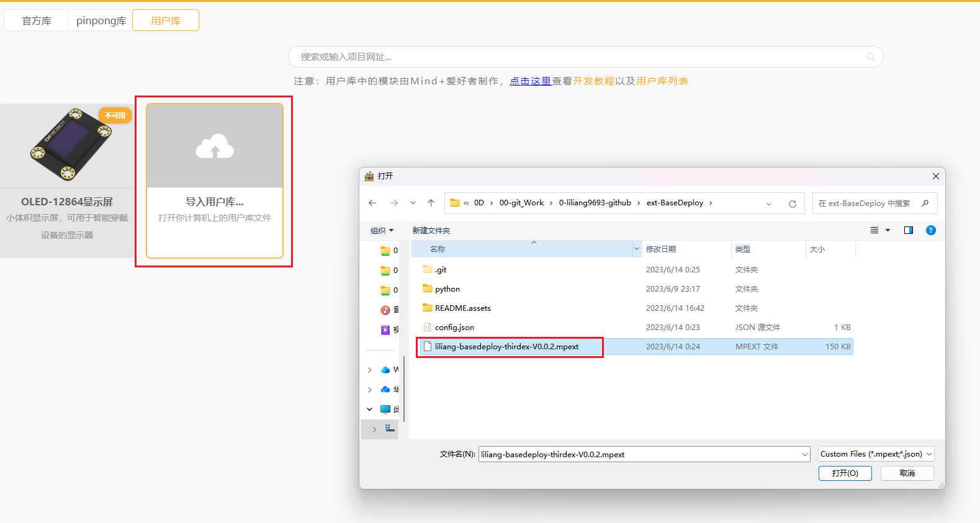The height and width of the screenshot is (523, 980).
Task: Click the videos folder in the navigation pane
Action: coord(389,329)
